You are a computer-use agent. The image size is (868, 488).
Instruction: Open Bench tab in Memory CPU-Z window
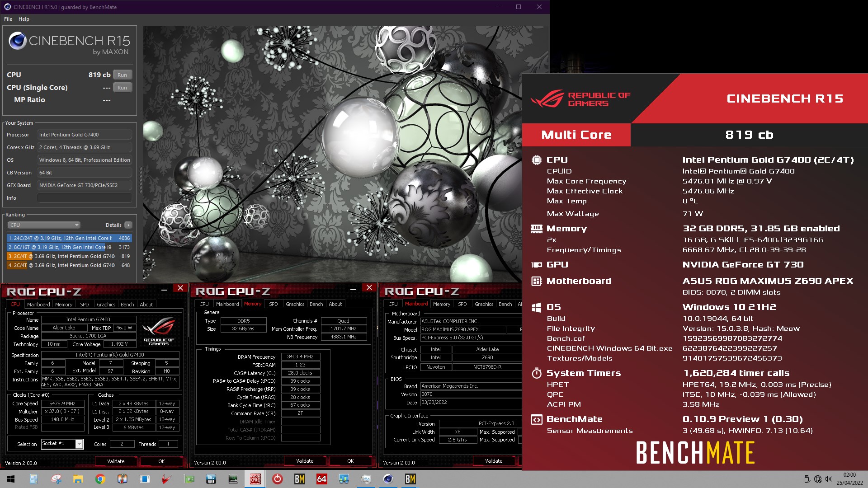click(x=316, y=304)
